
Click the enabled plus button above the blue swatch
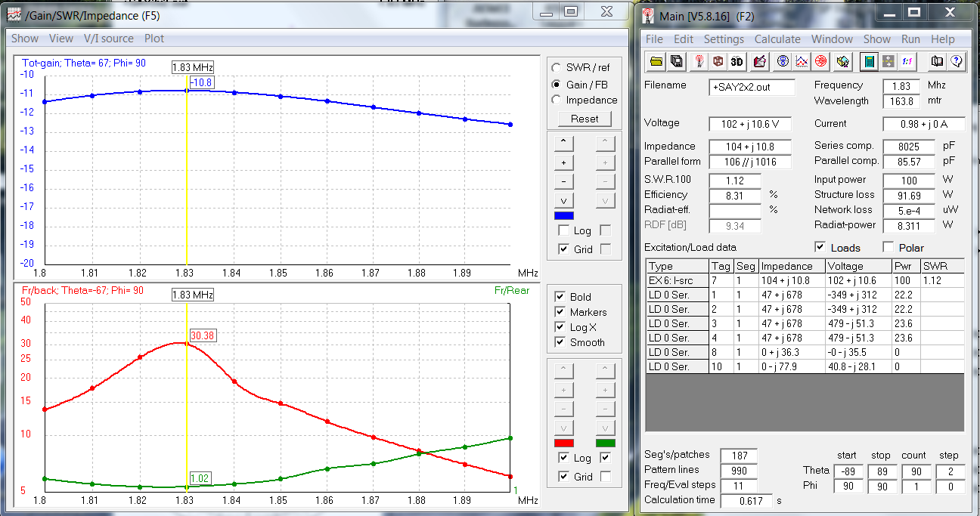tap(563, 162)
